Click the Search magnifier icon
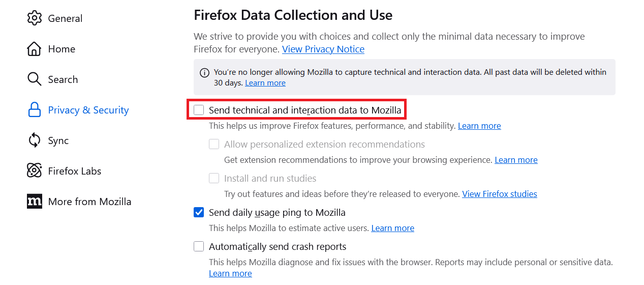Screen dimensions: 644x285 click(34, 79)
